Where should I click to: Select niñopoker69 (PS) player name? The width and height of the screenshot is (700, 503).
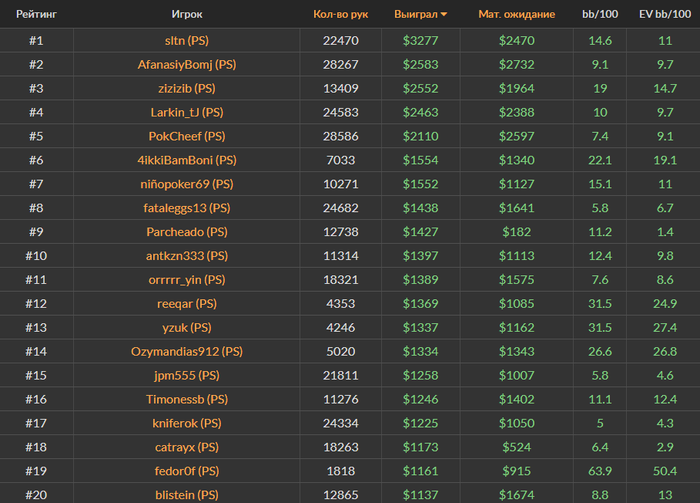(187, 184)
